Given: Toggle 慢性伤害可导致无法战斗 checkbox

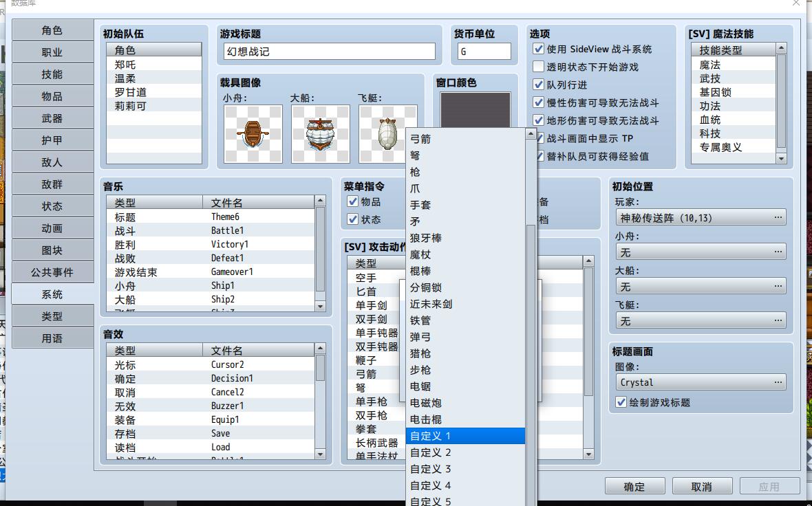Looking at the screenshot, I should [539, 102].
